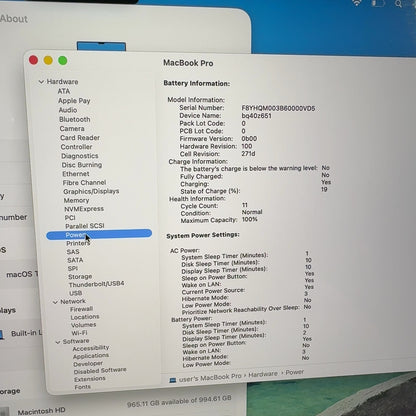Select Ethernet in the sidebar

[x=76, y=174]
